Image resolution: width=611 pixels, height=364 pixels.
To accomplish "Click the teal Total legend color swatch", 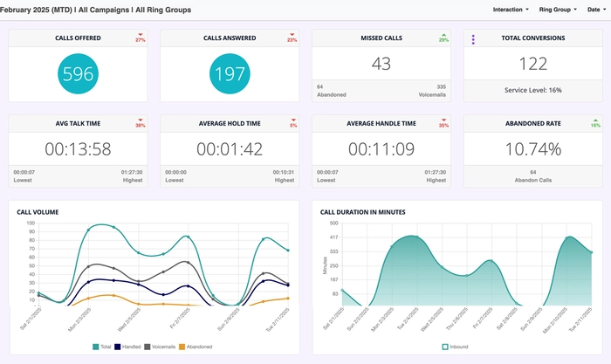I will 96,347.
